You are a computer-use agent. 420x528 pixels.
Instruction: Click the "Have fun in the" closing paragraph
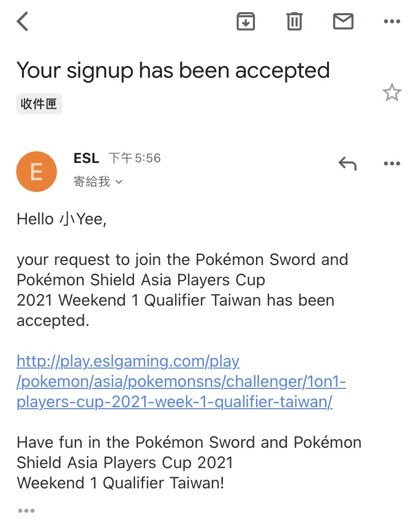click(x=189, y=462)
